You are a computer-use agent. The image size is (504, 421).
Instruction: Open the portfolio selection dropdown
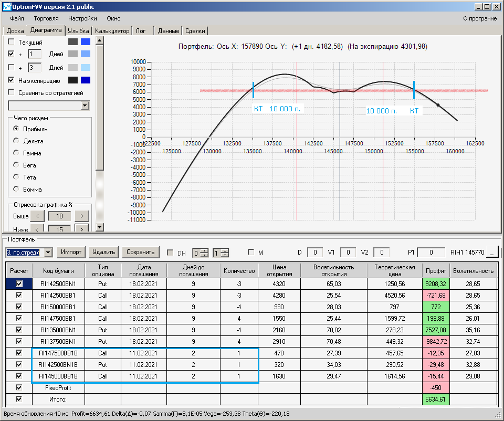48,252
